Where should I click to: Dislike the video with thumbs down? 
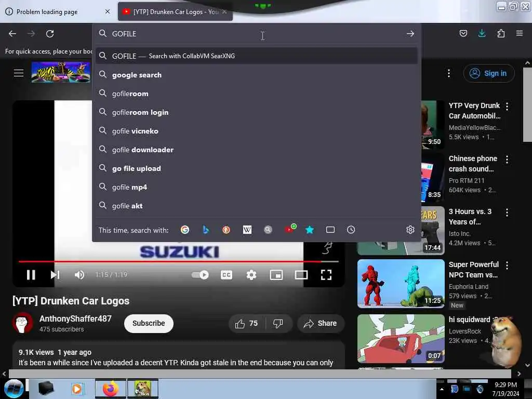[278, 323]
